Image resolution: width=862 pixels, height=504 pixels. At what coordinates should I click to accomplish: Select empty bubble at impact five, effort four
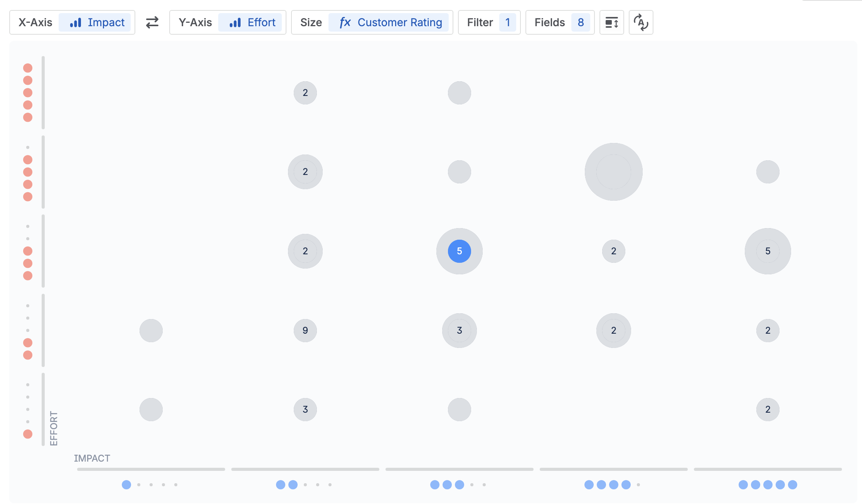coord(768,172)
